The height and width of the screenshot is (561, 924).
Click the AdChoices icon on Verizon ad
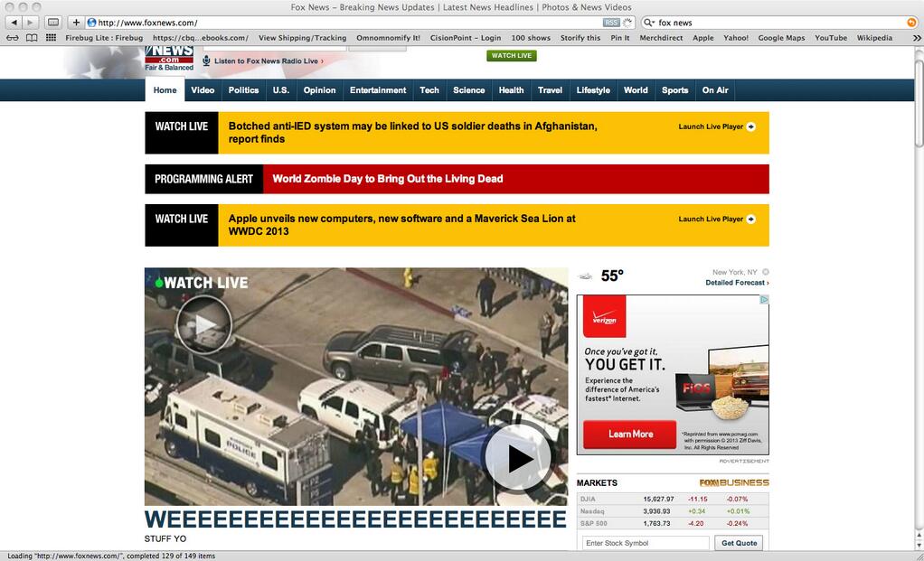pos(764,300)
